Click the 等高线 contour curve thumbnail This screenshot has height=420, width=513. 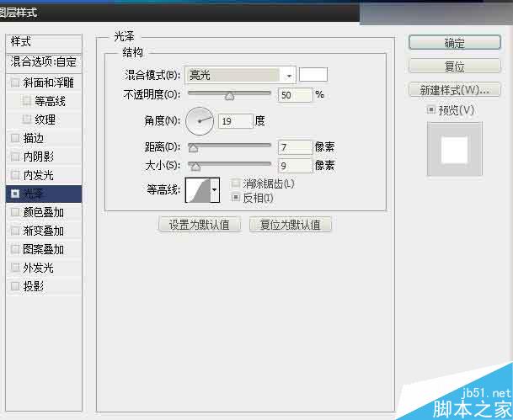[x=198, y=190]
